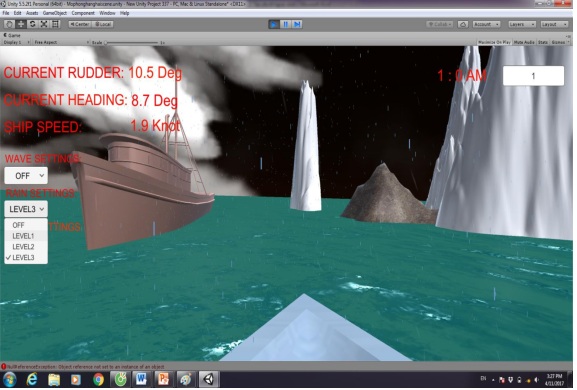The width and height of the screenshot is (577, 390).
Task: Open the Wave Settings dropdown showing OFF
Action: tap(26, 176)
